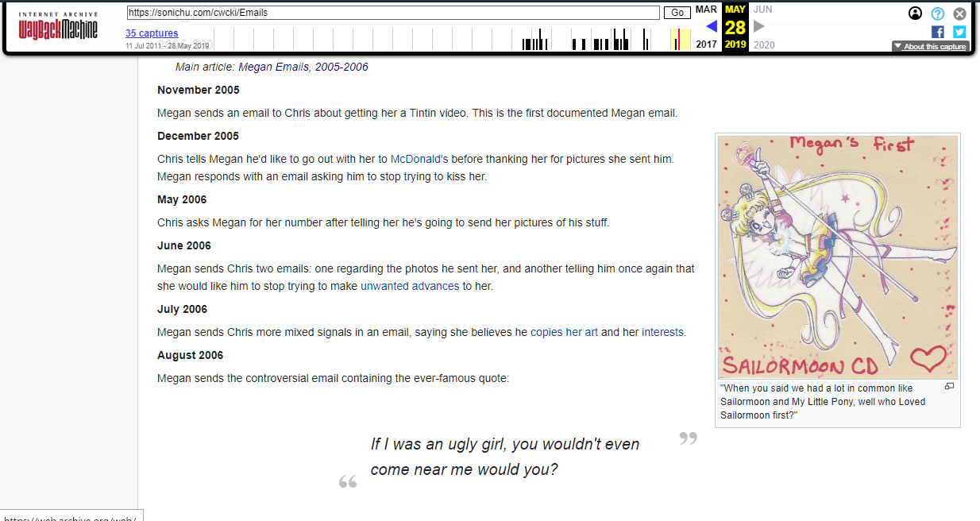Click the MAY month label
The width and height of the screenshot is (980, 521).
click(735, 10)
